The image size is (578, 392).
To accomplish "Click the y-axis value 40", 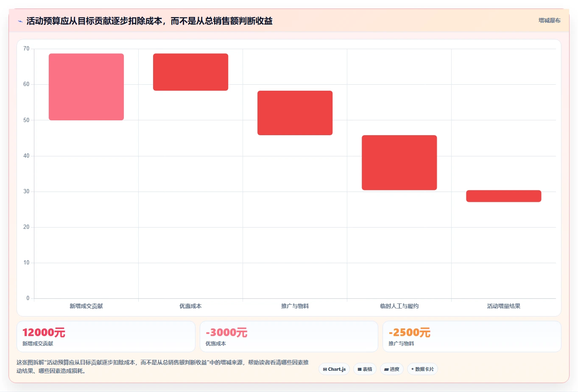I will coord(26,156).
